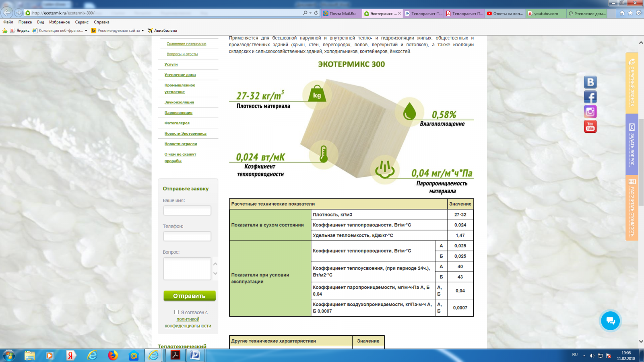Image resolution: width=644 pixels, height=362 pixels.
Task: Click the address bar search magnifier icon
Action: (x=305, y=13)
